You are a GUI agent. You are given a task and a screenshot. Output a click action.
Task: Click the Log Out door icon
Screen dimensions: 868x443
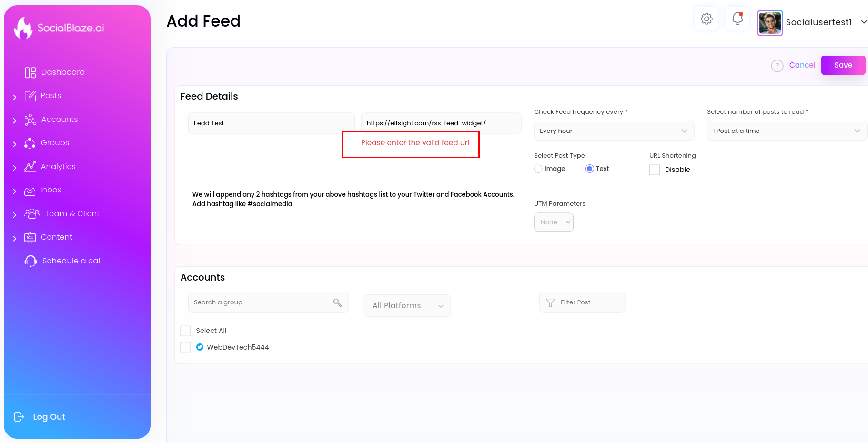tap(19, 417)
